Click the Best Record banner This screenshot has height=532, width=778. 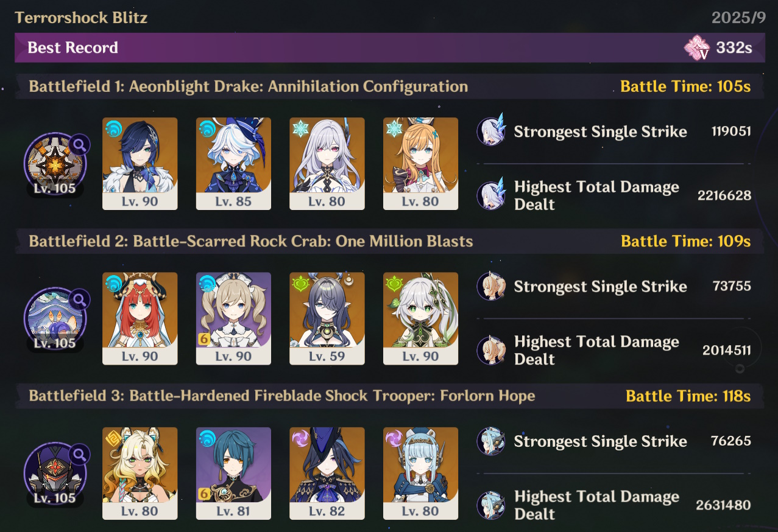pos(390,47)
